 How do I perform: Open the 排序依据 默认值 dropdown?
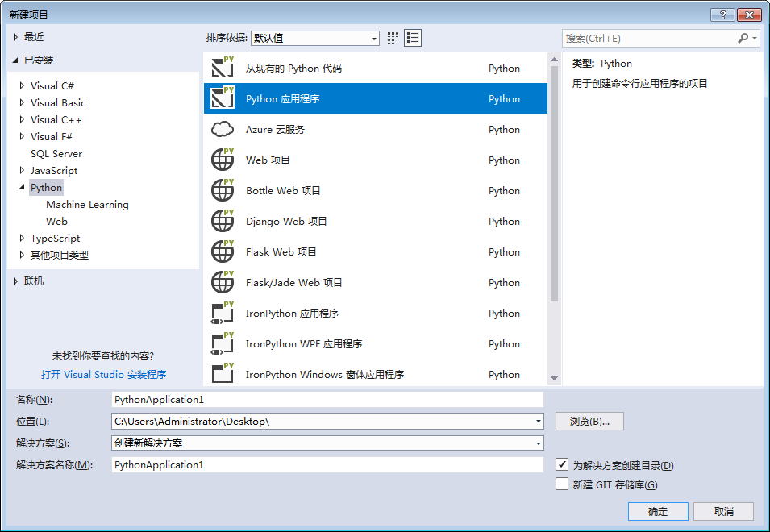pyautogui.click(x=314, y=38)
